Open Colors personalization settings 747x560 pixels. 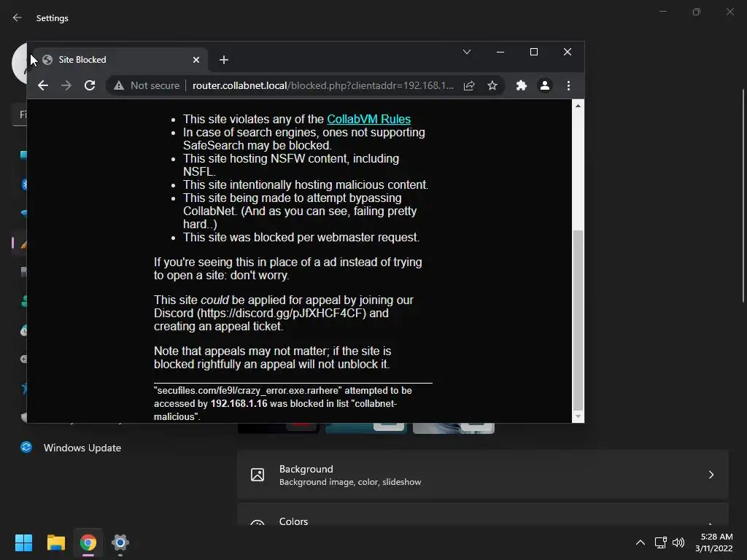click(483, 516)
